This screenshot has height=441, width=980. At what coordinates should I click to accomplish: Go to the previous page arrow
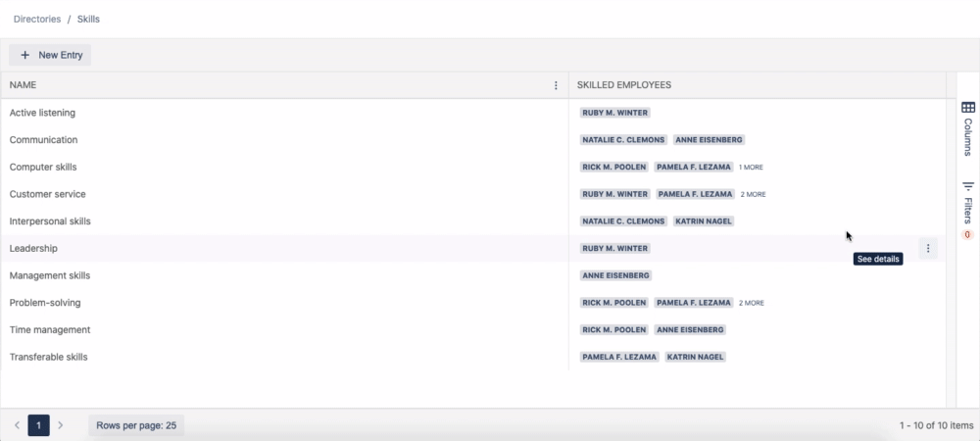(x=17, y=425)
